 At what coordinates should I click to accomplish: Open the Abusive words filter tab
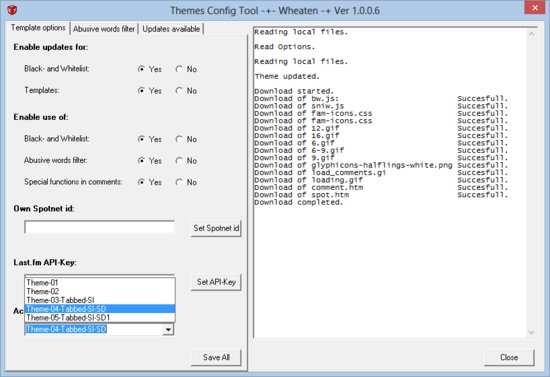104,29
